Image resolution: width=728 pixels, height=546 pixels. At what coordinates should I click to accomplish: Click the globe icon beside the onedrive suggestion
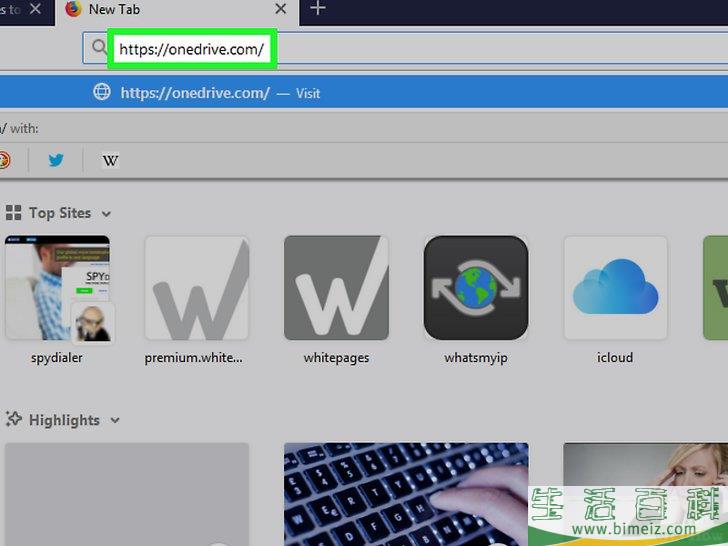coord(102,92)
